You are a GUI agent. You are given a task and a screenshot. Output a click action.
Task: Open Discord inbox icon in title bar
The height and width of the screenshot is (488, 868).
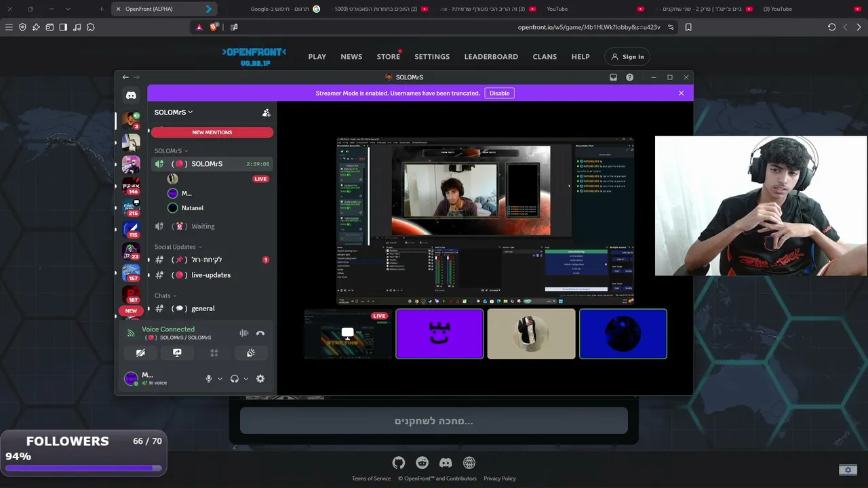point(614,77)
